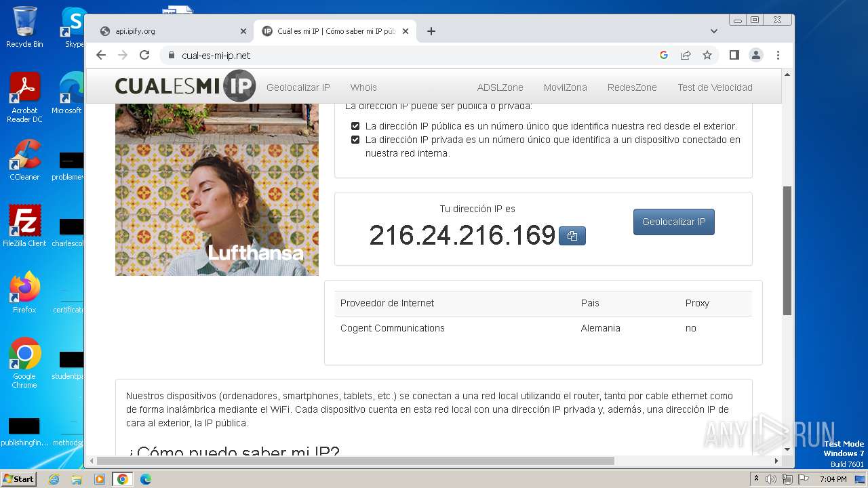Close the api.ipify.org tab
The width and height of the screenshot is (868, 488).
[243, 31]
